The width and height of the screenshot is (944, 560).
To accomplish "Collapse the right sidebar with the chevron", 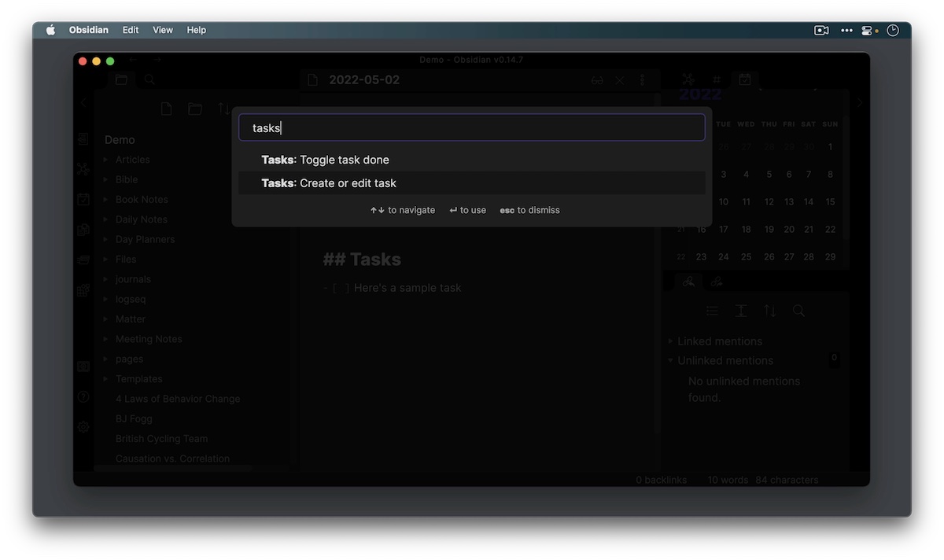I will [x=860, y=103].
